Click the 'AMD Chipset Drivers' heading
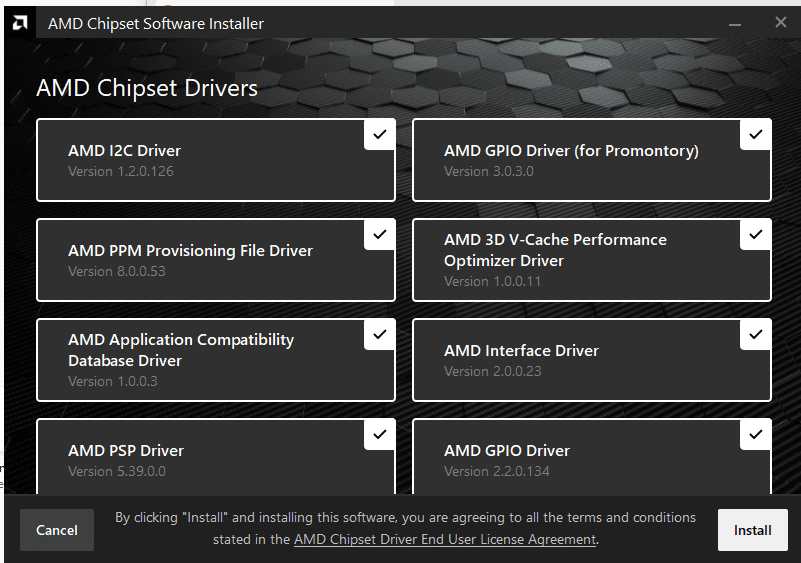 point(147,88)
